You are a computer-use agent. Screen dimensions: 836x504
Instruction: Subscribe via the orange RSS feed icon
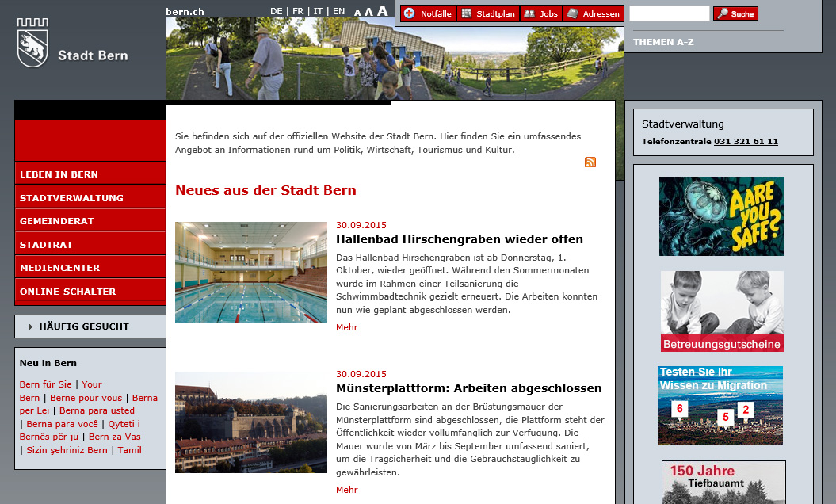click(590, 162)
